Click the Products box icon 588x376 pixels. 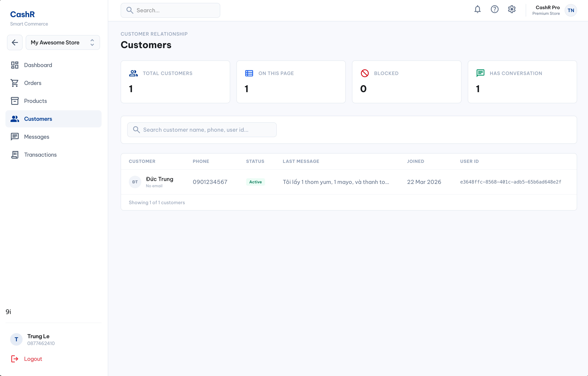(15, 101)
